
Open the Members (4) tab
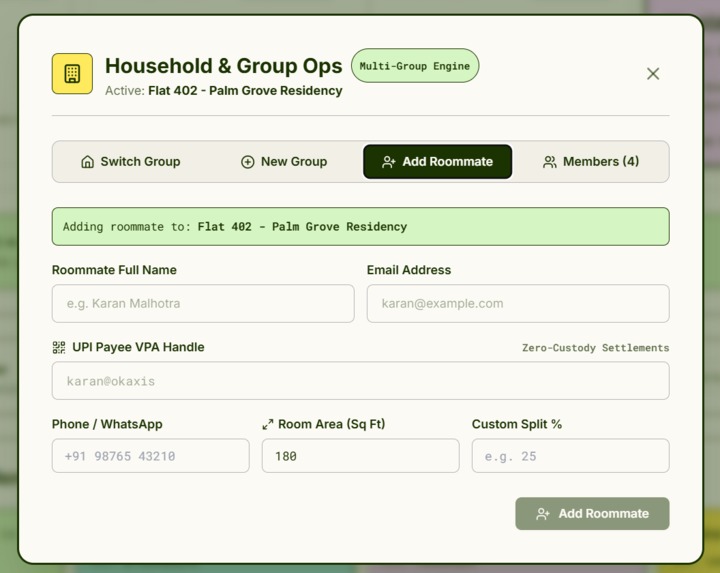click(x=591, y=162)
